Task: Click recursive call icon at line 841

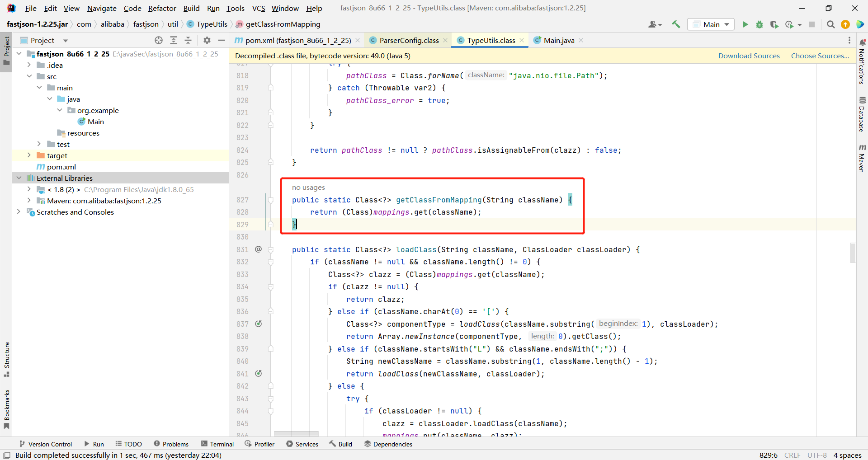Action: [259, 374]
